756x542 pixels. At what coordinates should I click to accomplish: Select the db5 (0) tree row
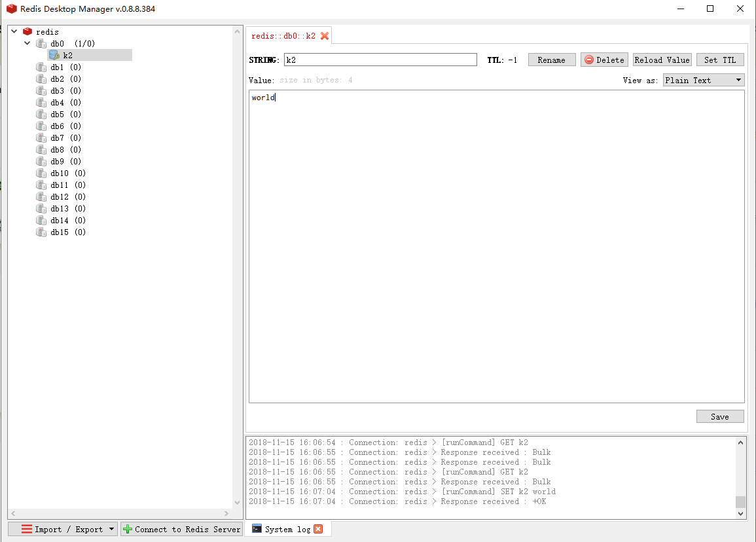65,115
